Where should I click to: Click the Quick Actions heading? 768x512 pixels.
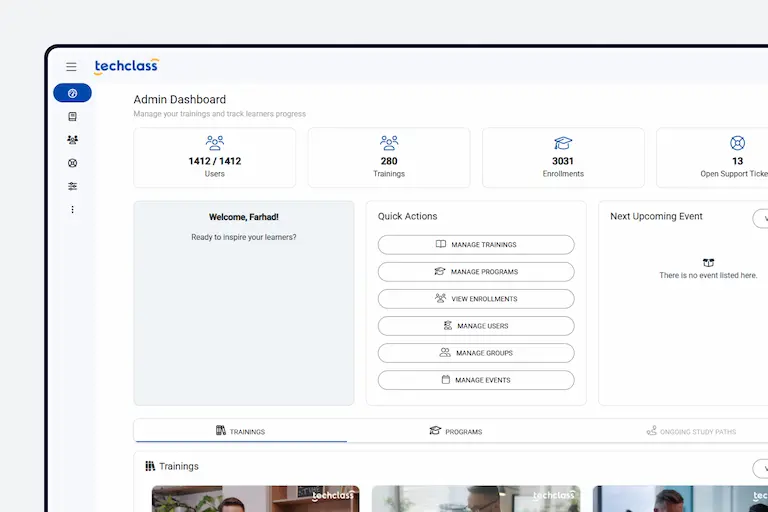[x=408, y=216]
